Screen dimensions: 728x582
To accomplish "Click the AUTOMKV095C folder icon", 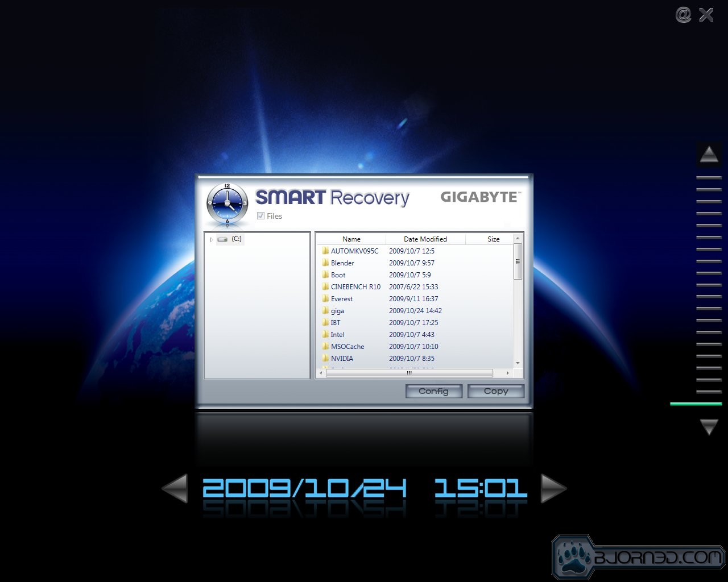I will pyautogui.click(x=325, y=251).
